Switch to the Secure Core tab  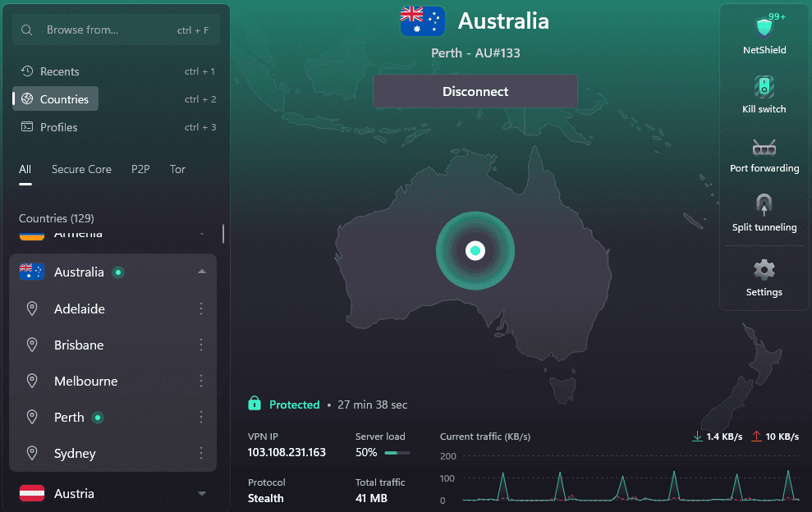coord(81,169)
